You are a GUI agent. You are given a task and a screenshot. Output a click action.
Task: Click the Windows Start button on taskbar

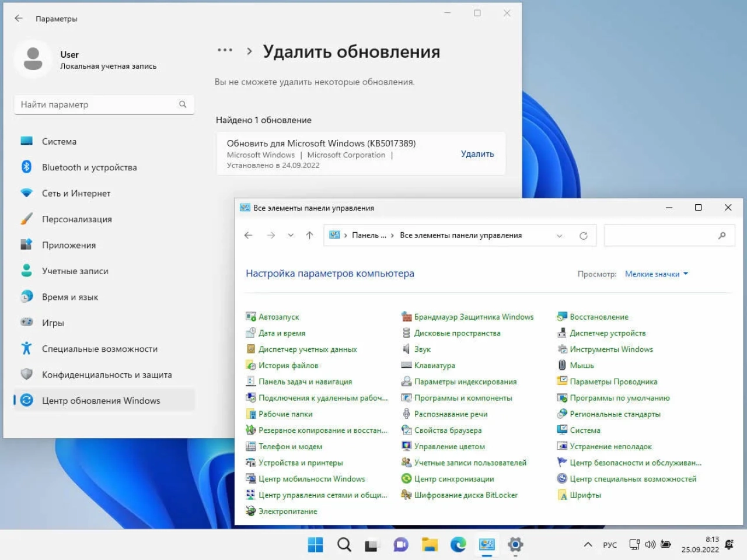pos(315,545)
